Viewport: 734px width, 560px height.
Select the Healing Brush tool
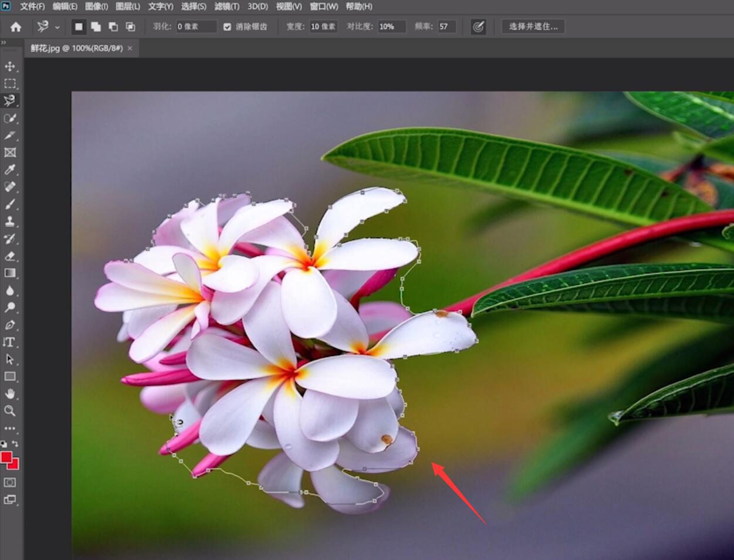10,187
